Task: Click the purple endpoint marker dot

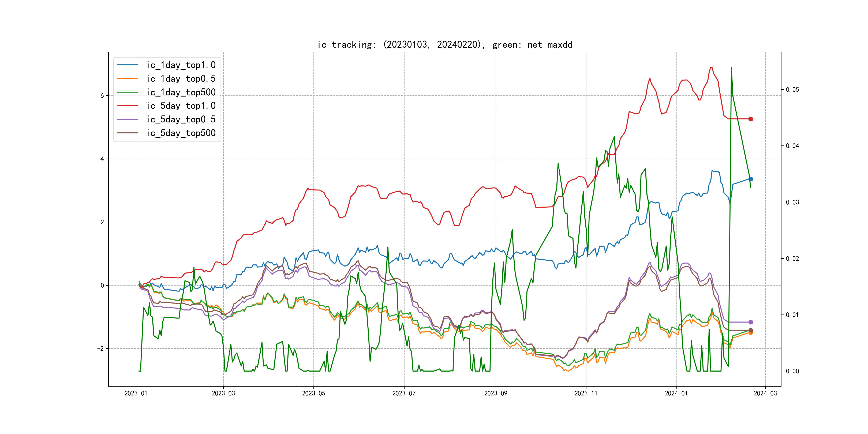Action: (x=751, y=322)
